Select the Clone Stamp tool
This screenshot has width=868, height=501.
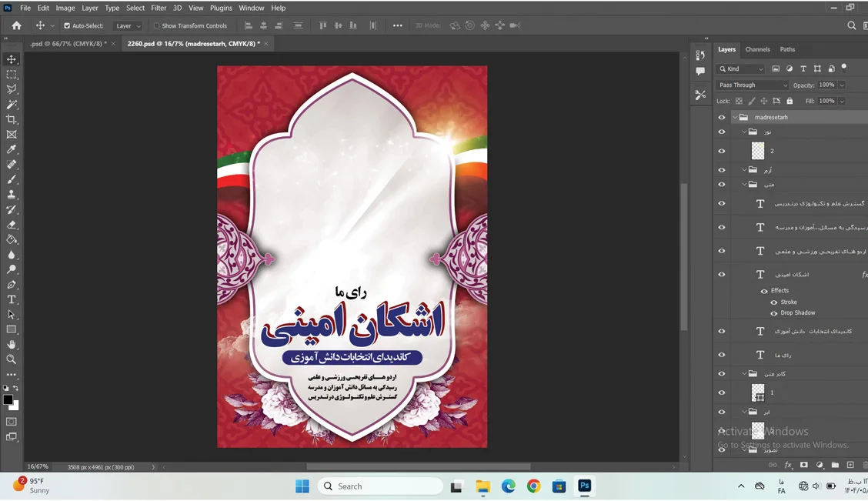coord(11,194)
